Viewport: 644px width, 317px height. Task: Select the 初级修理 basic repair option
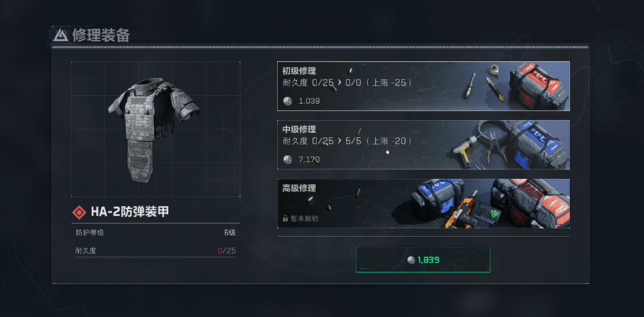click(x=423, y=86)
